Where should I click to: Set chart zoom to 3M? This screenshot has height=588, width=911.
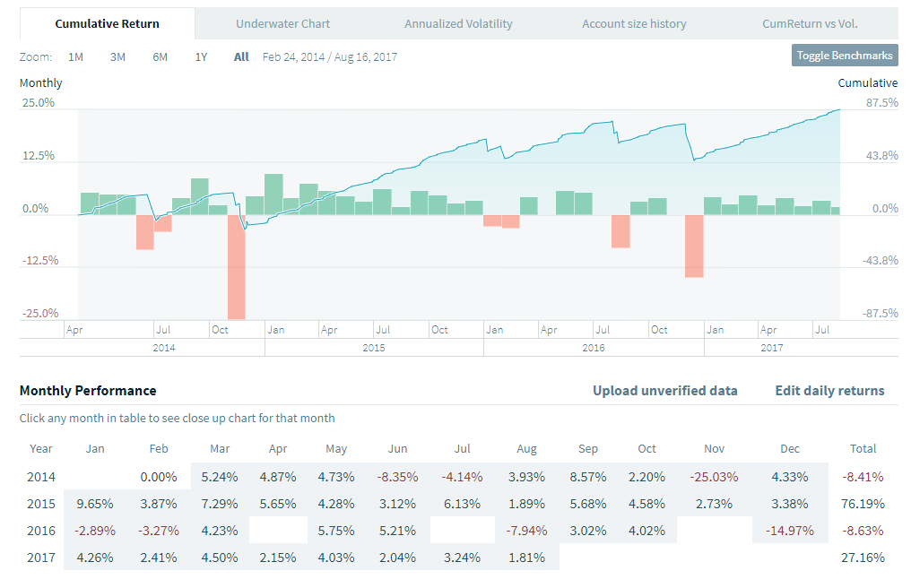coord(117,56)
